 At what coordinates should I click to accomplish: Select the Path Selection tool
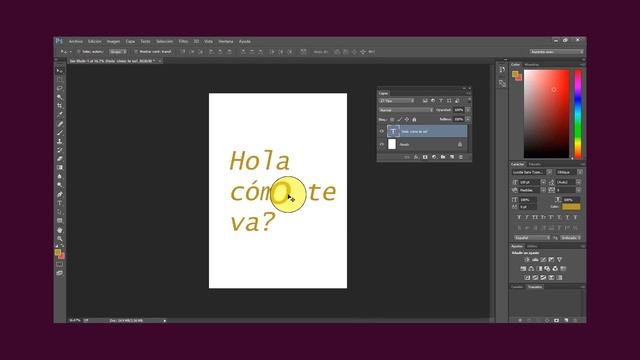click(x=60, y=212)
